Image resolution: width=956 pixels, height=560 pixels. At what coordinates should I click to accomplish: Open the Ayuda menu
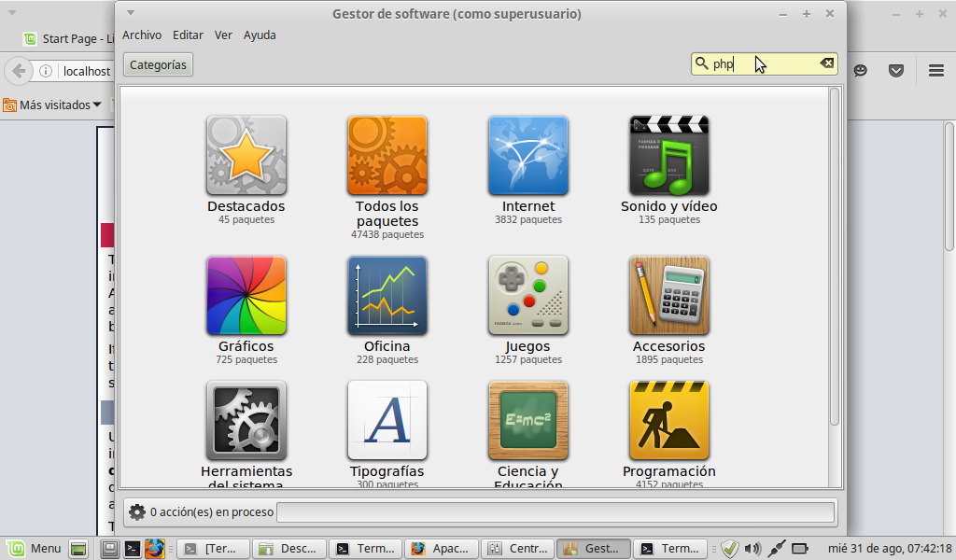pos(260,35)
